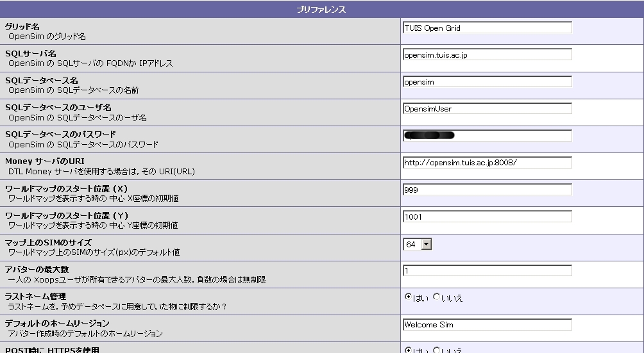Select はい for ラストネーム管理

click(x=408, y=297)
